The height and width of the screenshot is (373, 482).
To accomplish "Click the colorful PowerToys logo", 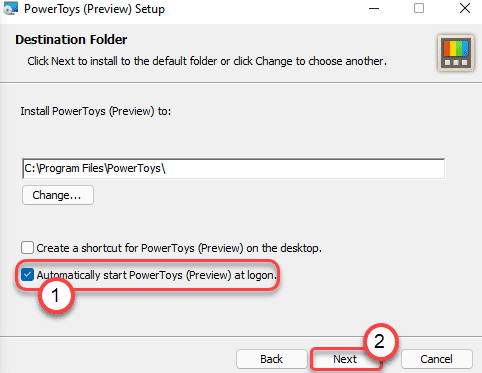I will click(x=456, y=53).
